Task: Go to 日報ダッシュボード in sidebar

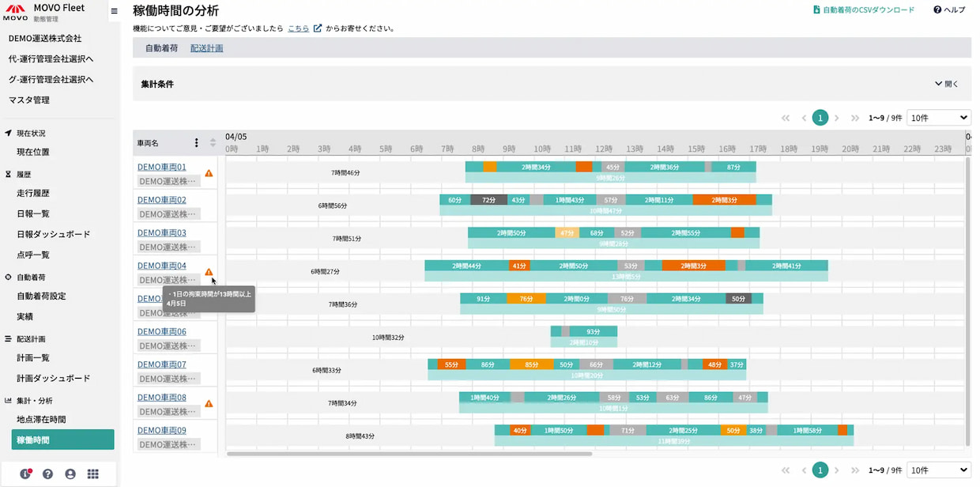Action: point(54,234)
